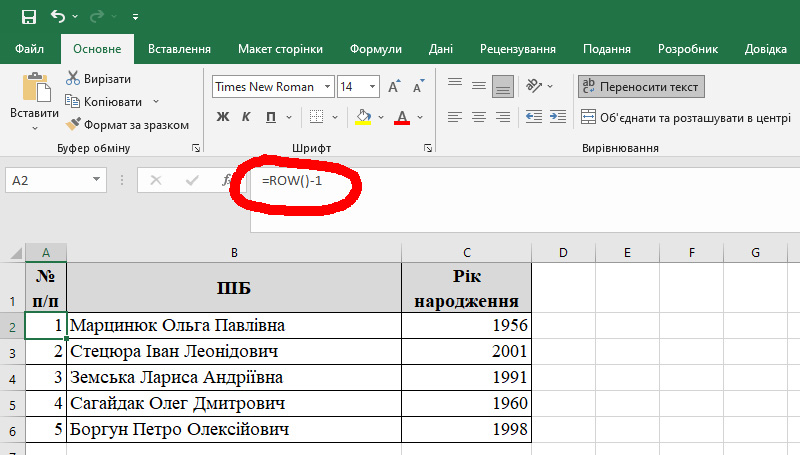Customize the Quick Access Toolbar
This screenshot has width=800, height=455.
tap(135, 17)
